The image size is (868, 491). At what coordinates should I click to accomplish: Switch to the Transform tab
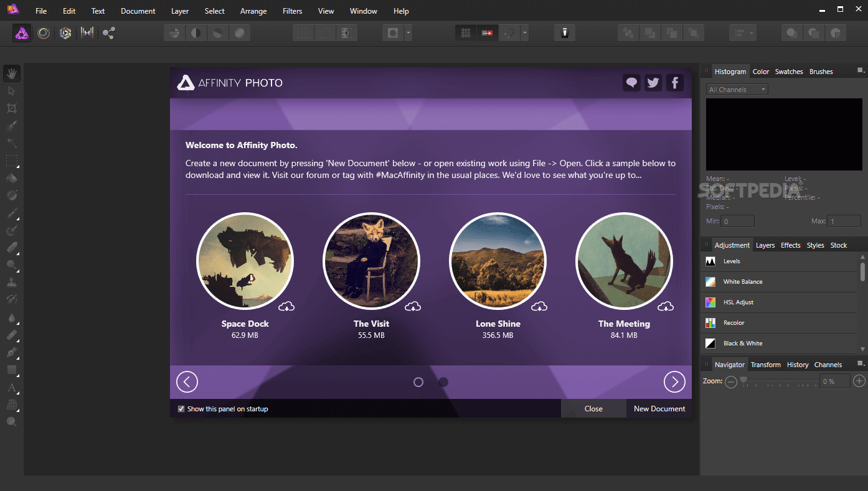pos(766,365)
